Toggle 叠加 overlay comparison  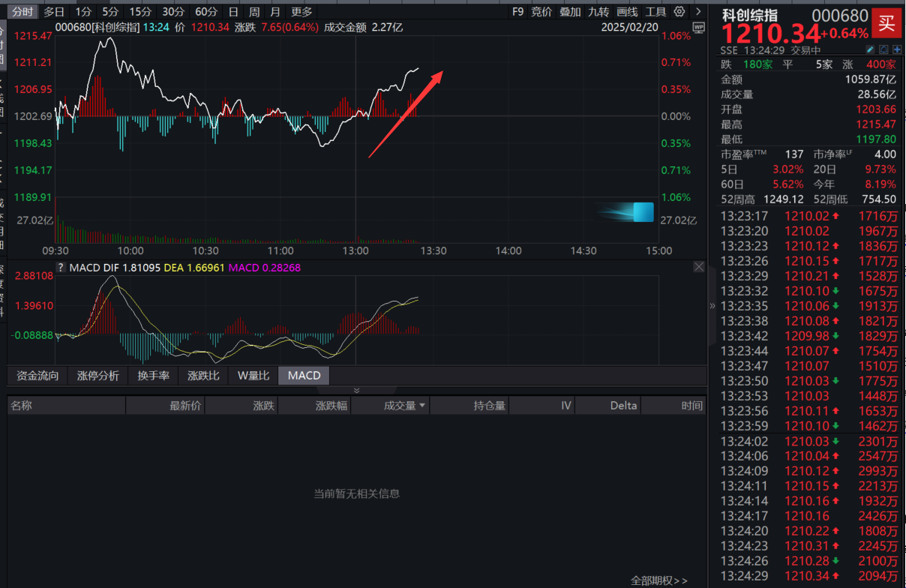[x=570, y=11]
